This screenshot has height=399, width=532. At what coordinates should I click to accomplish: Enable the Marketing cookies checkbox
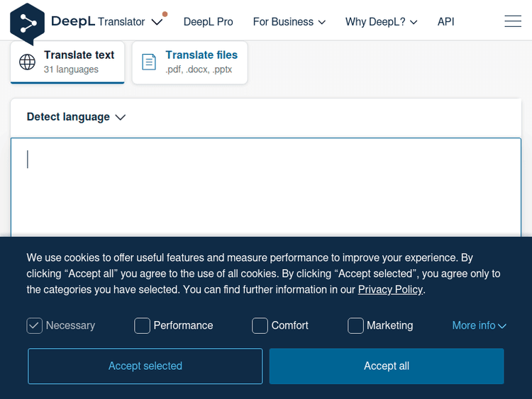point(355,325)
